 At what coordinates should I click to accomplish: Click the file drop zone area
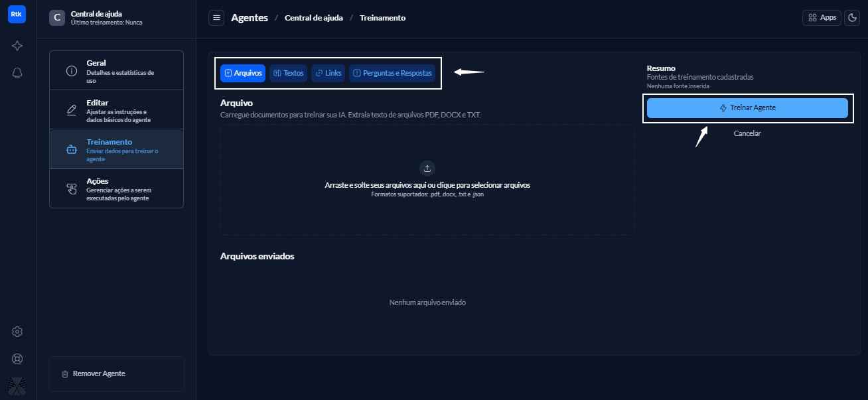(427, 206)
